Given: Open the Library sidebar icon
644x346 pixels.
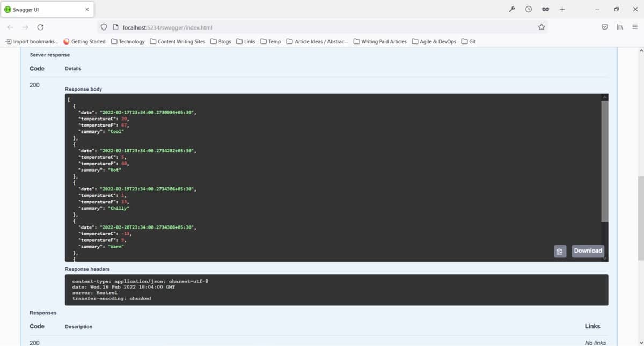Looking at the screenshot, I should pos(619,27).
